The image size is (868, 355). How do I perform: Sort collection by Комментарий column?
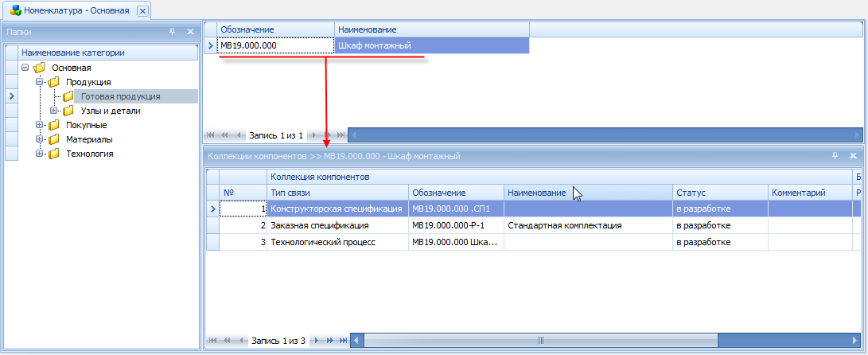(x=810, y=193)
